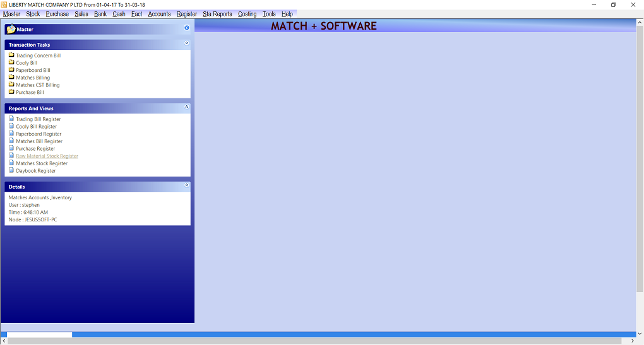Open Matches Billing task
The image size is (644, 345).
click(33, 78)
